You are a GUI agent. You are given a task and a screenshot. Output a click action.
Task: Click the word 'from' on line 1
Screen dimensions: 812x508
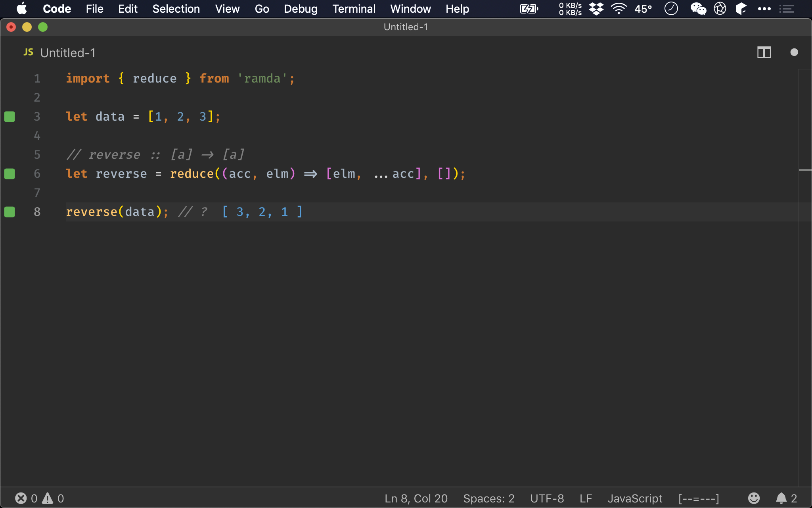tap(214, 79)
